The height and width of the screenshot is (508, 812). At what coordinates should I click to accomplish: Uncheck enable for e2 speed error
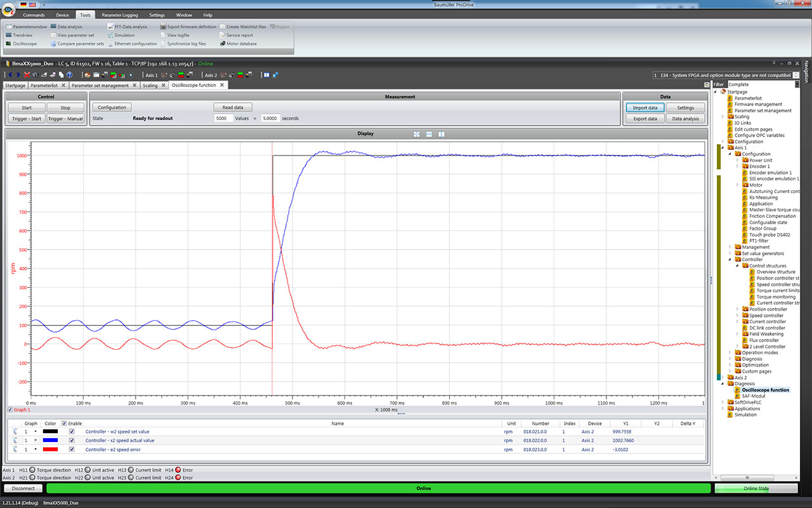point(72,449)
